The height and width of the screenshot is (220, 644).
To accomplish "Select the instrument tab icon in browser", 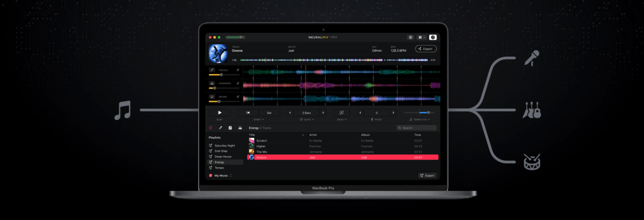I will pos(240,128).
